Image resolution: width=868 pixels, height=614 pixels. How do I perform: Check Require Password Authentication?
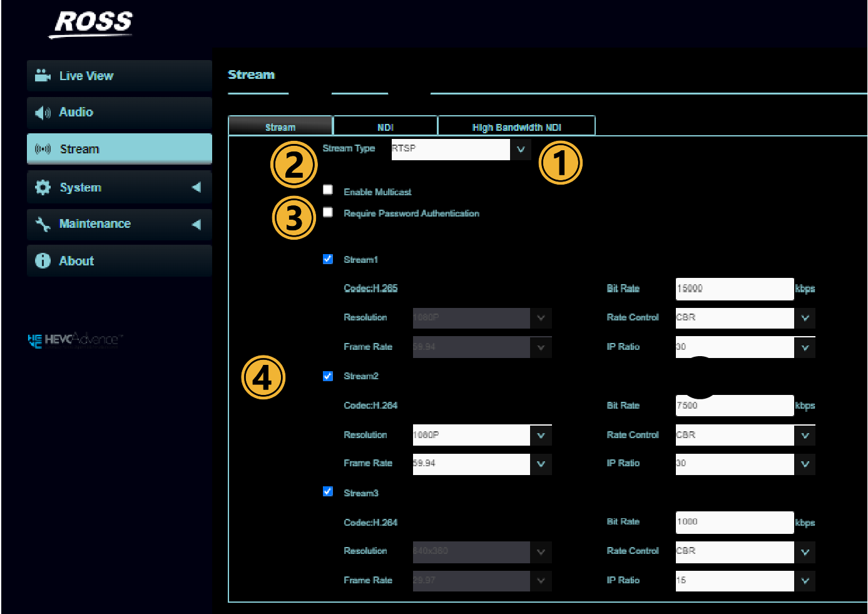tap(328, 213)
